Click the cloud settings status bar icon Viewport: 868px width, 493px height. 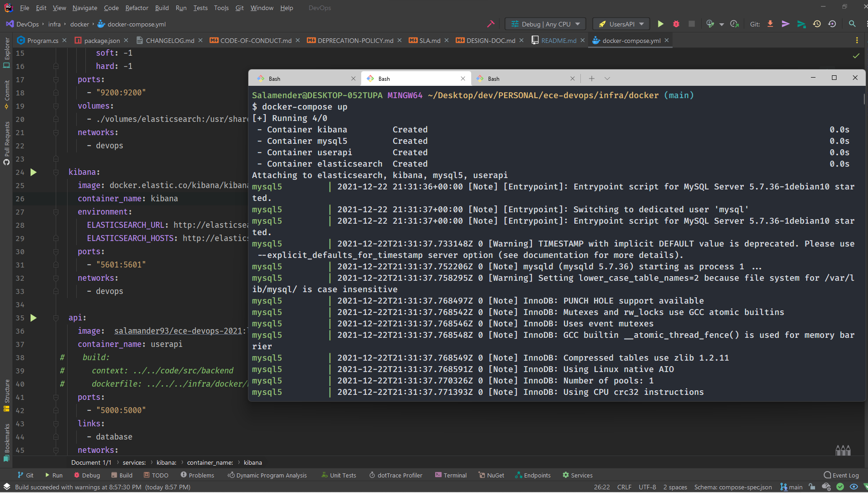pyautogui.click(x=826, y=487)
